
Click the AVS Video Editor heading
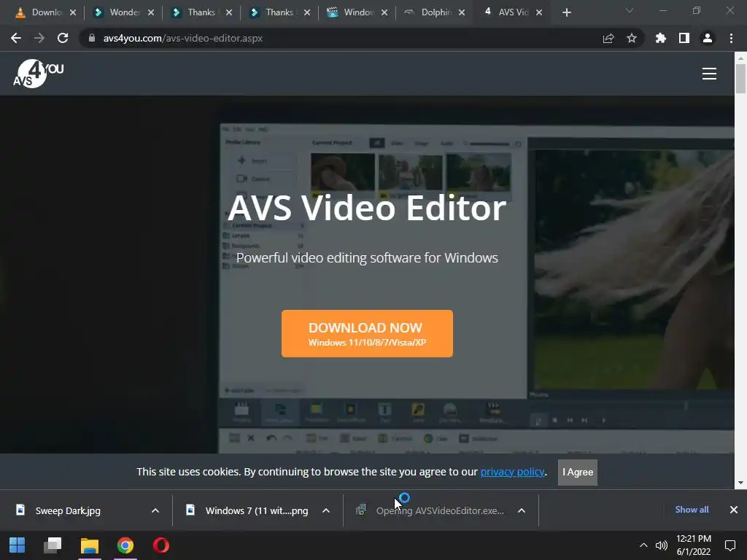click(367, 208)
